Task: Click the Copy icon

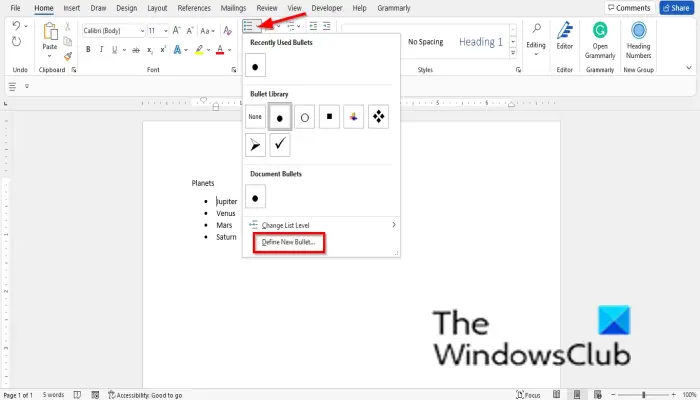Action: pos(68,42)
